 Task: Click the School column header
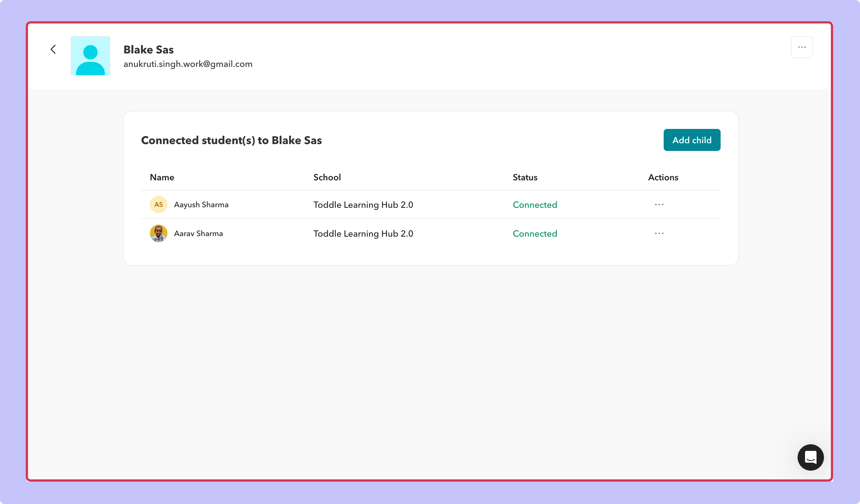click(x=327, y=177)
